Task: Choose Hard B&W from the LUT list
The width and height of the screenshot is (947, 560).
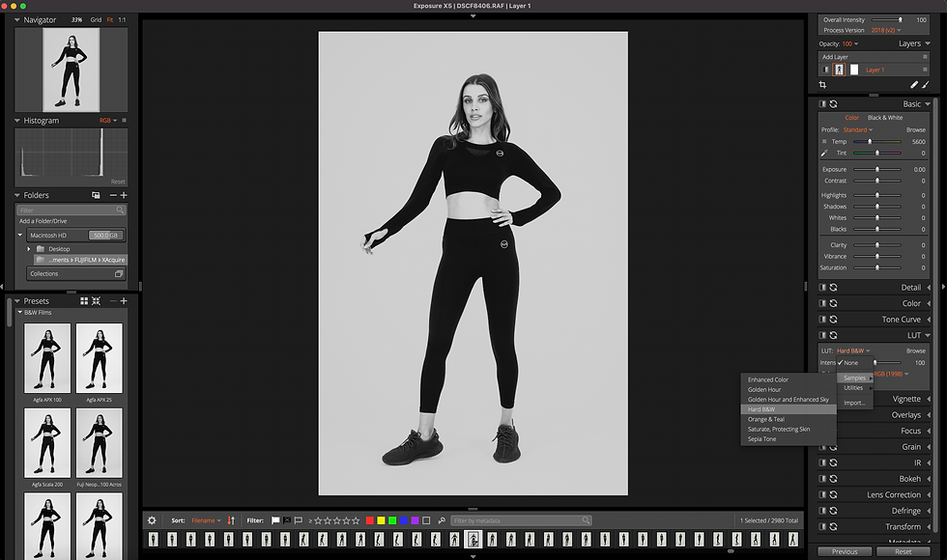Action: pyautogui.click(x=789, y=409)
